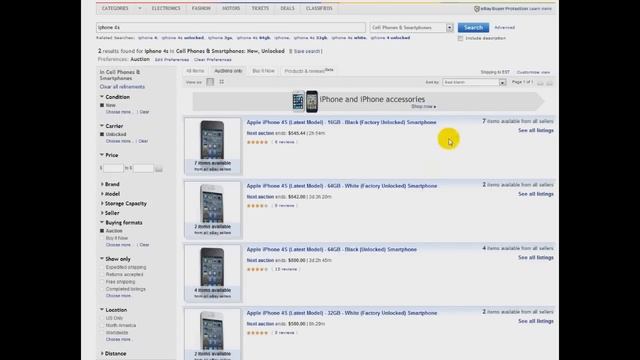Screen dimensions: 640x360
Task: Check the Free shipping checkbox
Action: click(x=102, y=282)
